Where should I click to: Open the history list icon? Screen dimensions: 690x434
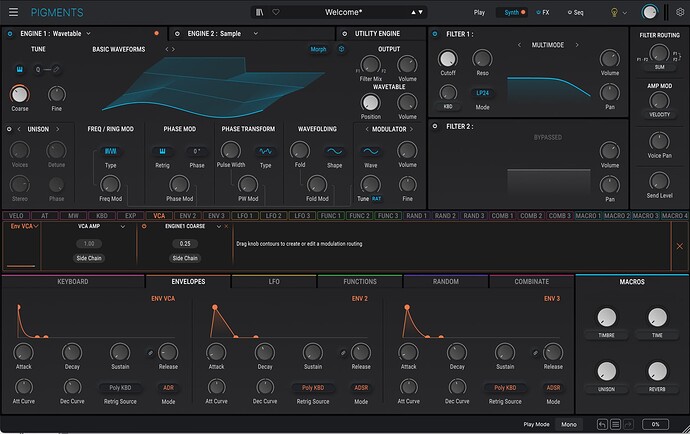point(615,424)
